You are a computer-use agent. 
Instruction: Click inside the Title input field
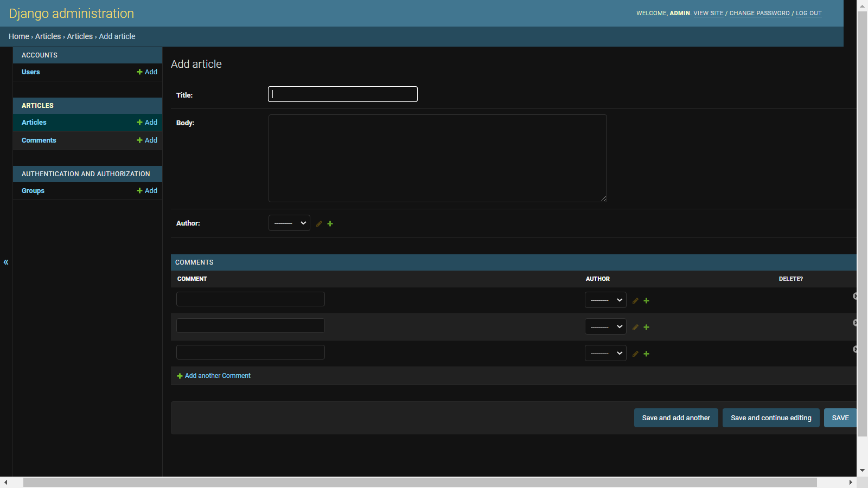(x=342, y=94)
